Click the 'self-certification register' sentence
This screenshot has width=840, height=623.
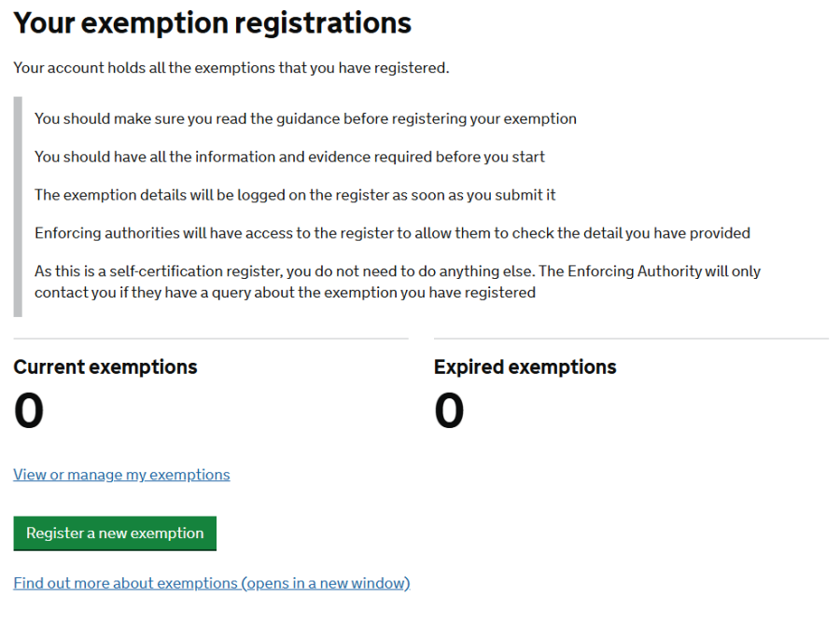(x=398, y=271)
